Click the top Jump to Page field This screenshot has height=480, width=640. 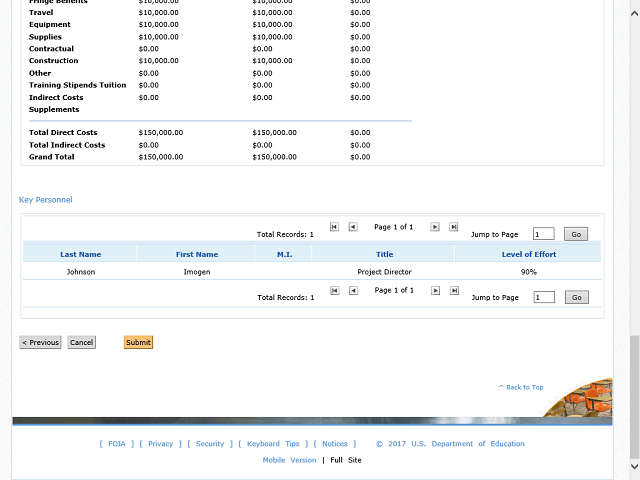click(x=544, y=234)
